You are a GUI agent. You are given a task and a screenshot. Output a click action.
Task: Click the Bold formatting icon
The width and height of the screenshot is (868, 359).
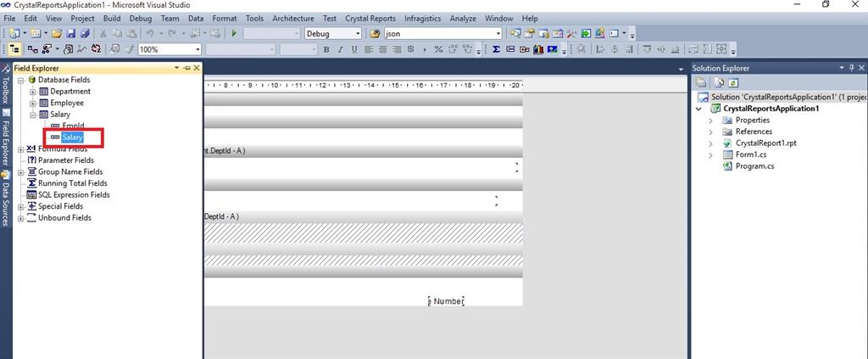(326, 49)
